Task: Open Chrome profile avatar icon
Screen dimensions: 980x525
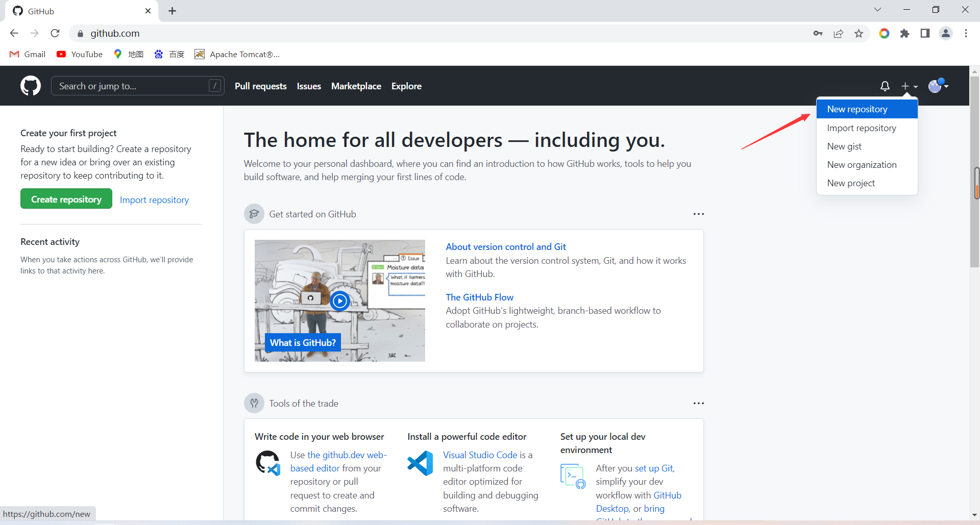Action: coord(945,33)
